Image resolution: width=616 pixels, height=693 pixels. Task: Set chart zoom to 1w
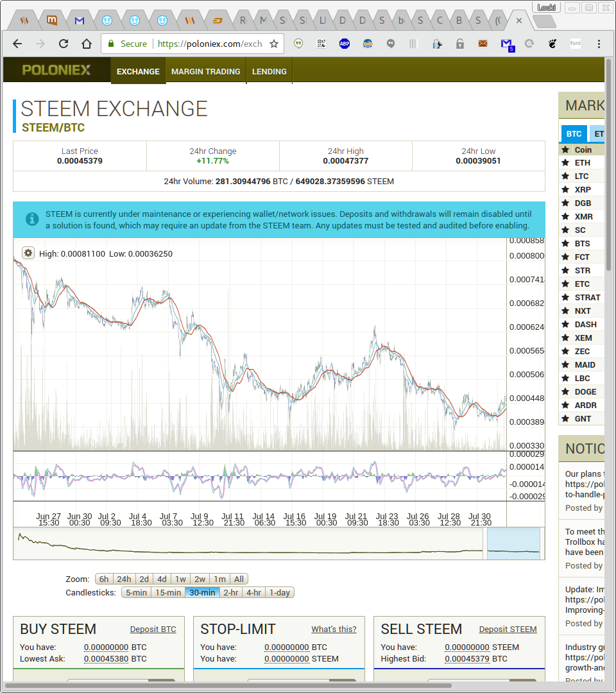[180, 579]
